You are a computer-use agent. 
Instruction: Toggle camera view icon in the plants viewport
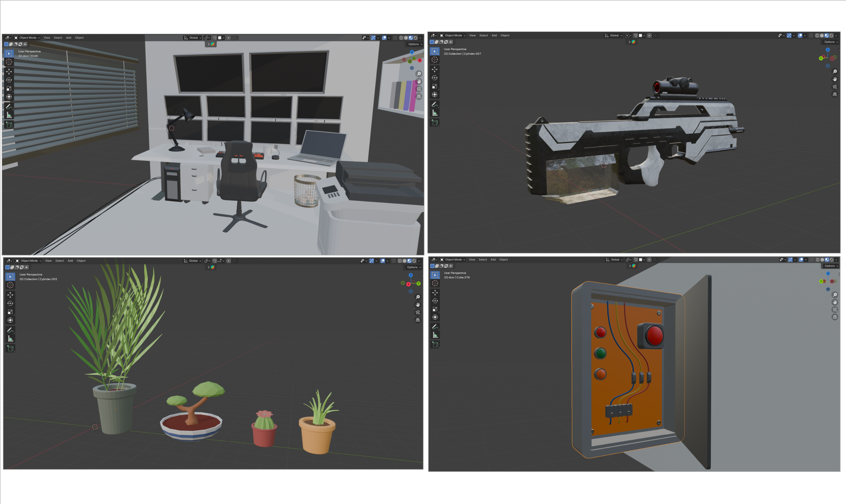tap(418, 312)
